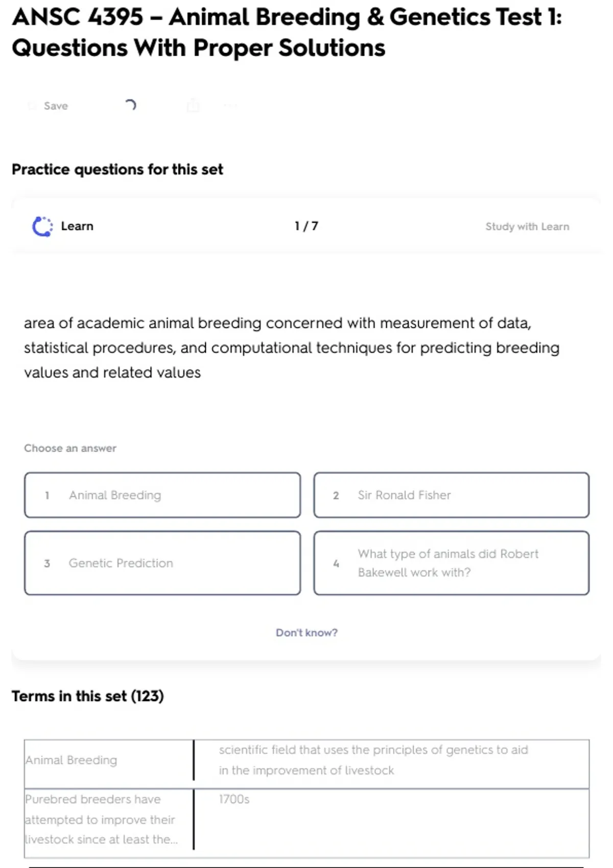
Task: Select answer 'Sir Ronald Fisher'
Action: click(452, 495)
